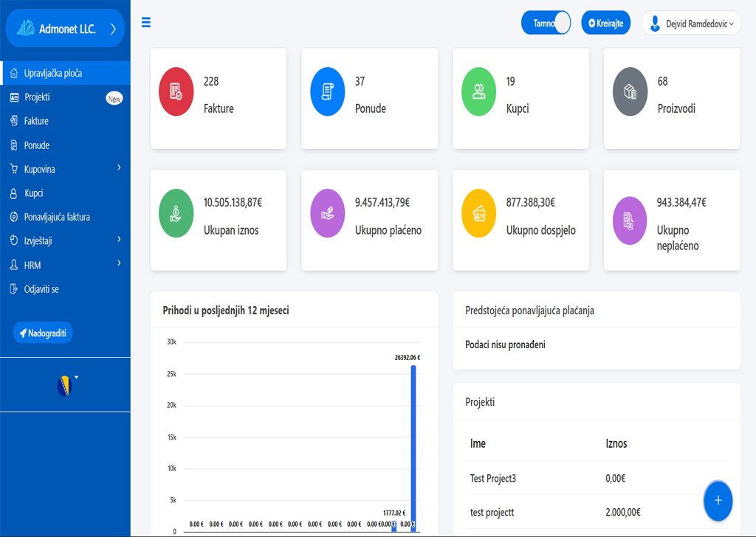
Task: Expand the HRM menu section
Action: click(x=65, y=265)
